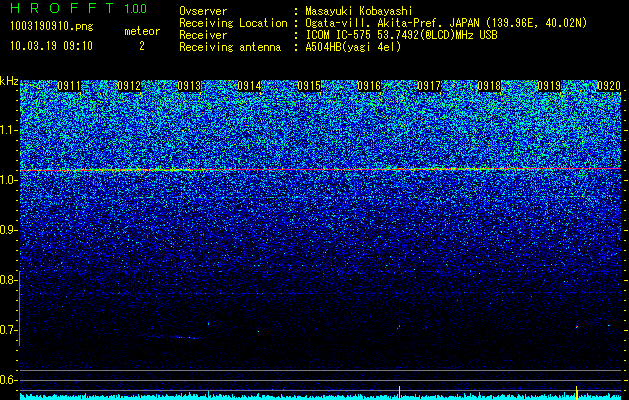Click the Receiving antenna field label
The image size is (629, 400).
click(230, 47)
